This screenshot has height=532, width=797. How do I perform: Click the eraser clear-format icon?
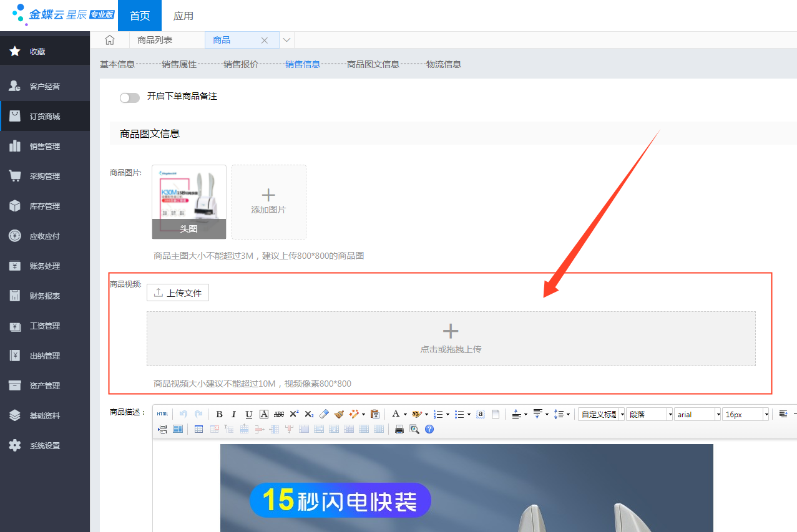point(324,414)
